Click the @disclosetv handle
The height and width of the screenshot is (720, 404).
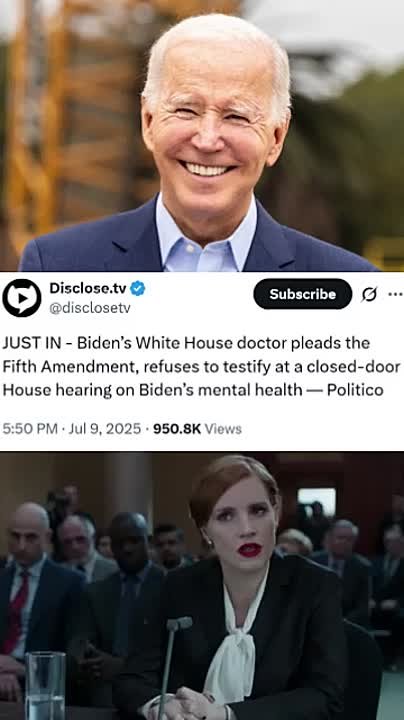pyautogui.click(x=90, y=308)
